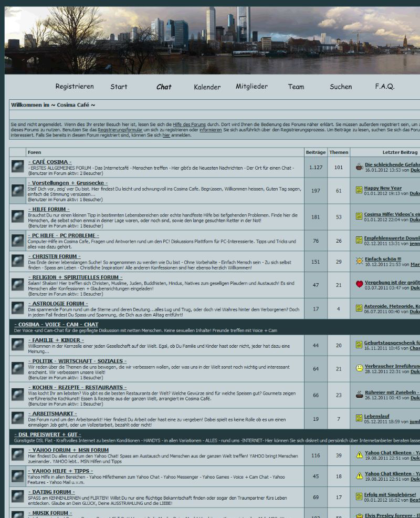Click the note icon beside the Lebenslauf post
Viewport: 420px width, 518px height.
pos(359,418)
